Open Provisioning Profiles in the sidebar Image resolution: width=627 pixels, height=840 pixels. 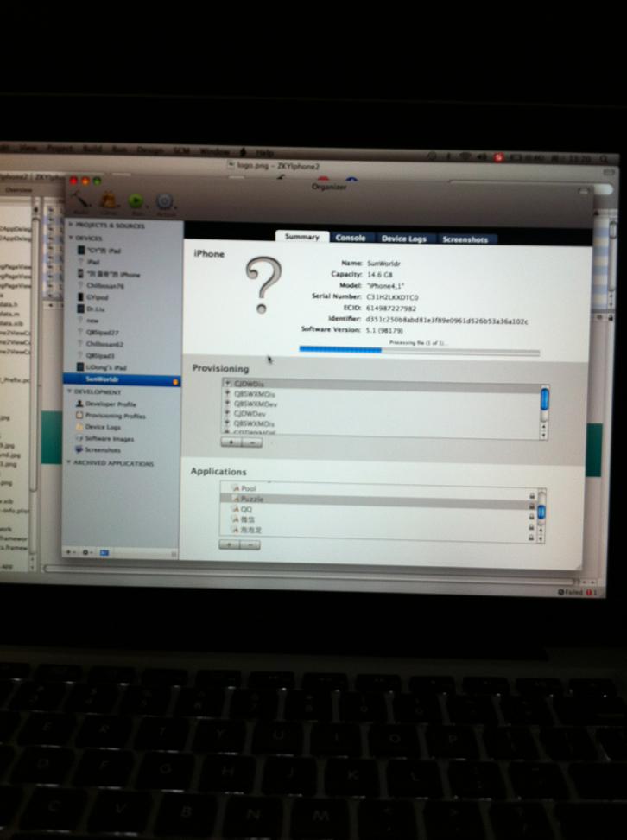[114, 416]
